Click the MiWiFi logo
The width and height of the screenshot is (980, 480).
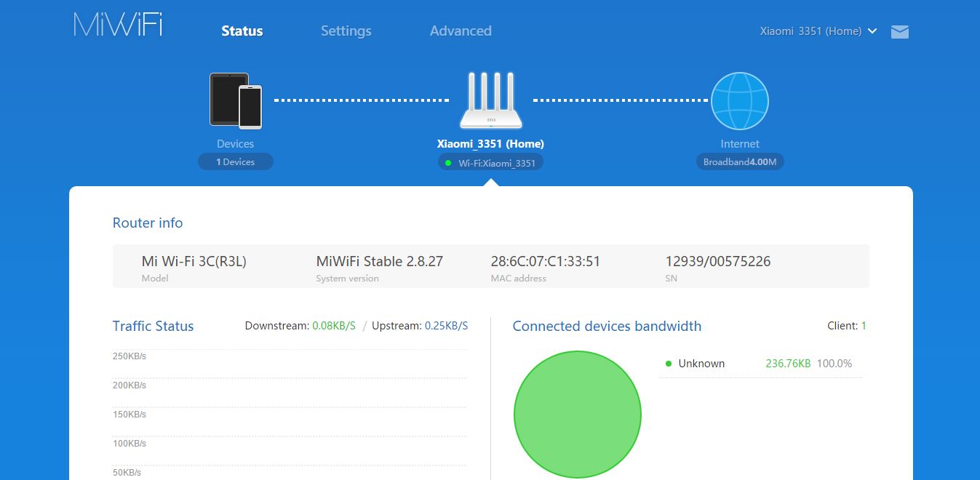(118, 25)
